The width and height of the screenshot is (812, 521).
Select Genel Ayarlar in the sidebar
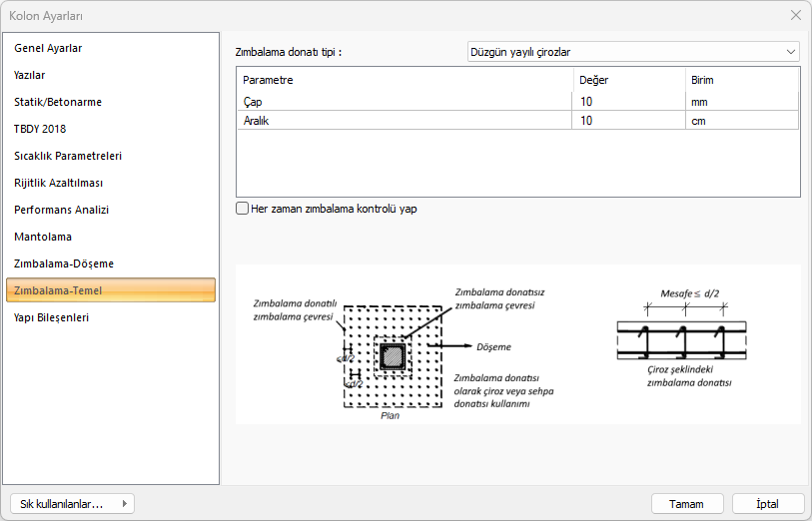click(48, 48)
